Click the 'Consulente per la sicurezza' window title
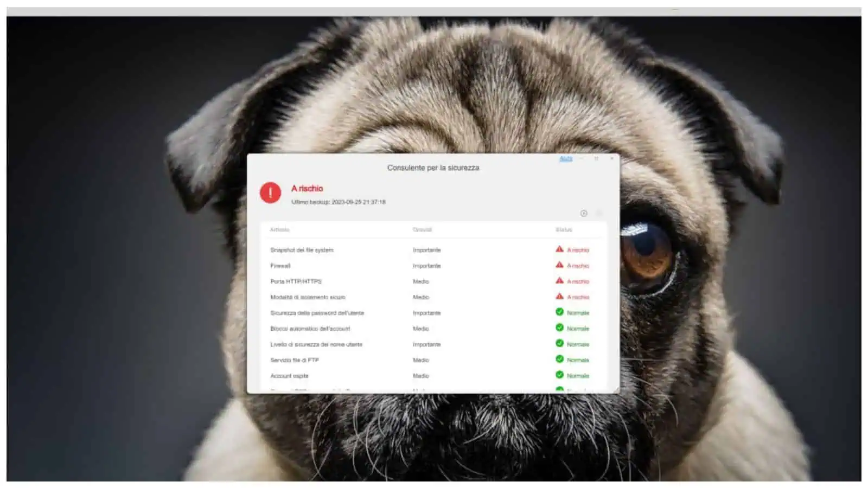The image size is (868, 488). pyautogui.click(x=433, y=168)
